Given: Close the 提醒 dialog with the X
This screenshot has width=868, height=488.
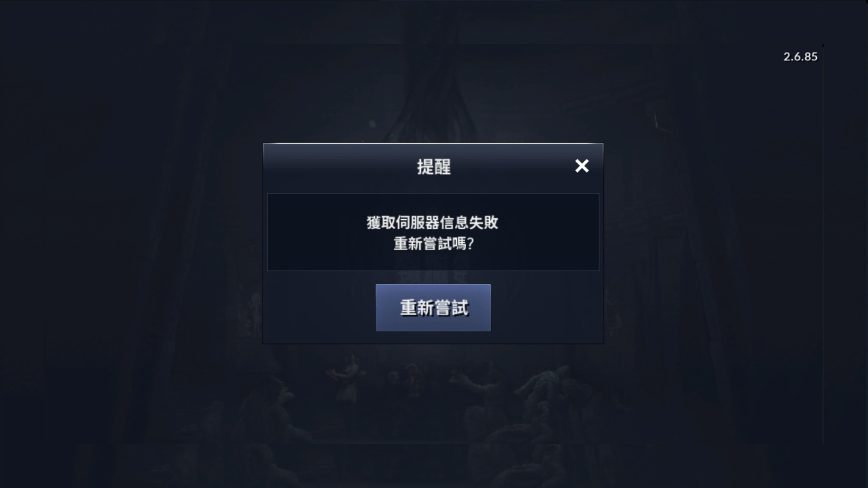Looking at the screenshot, I should pyautogui.click(x=582, y=166).
